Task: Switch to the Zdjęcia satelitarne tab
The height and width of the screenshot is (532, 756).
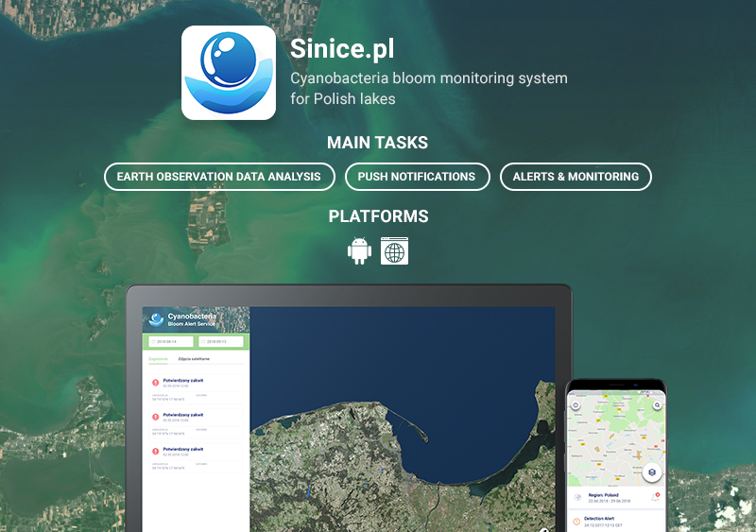Action: coord(194,359)
